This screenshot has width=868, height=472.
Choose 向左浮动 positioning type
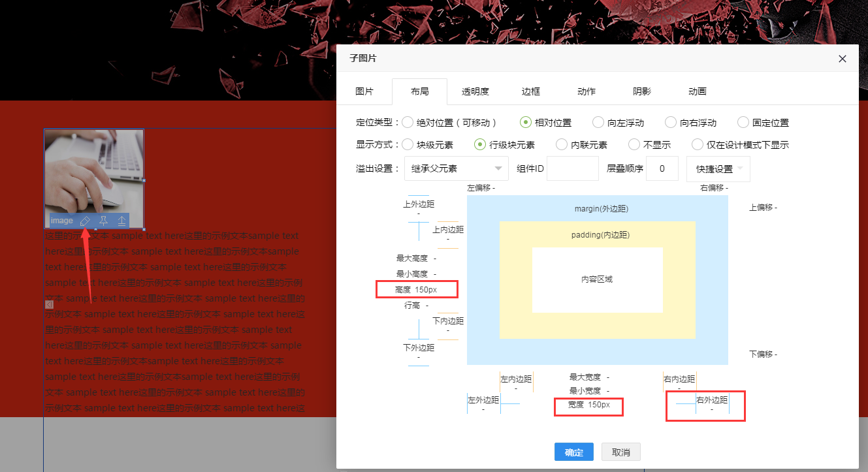point(598,122)
